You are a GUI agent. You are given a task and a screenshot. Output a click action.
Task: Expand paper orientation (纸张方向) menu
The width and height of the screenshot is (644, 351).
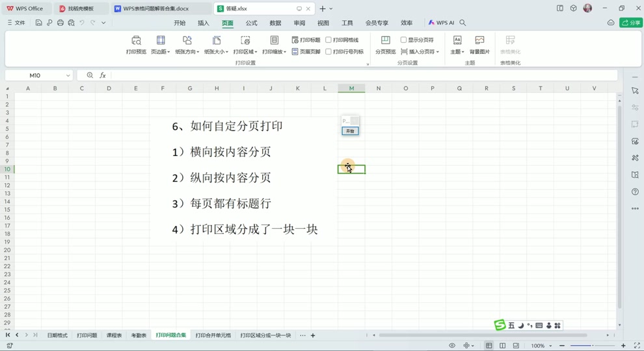click(x=187, y=45)
